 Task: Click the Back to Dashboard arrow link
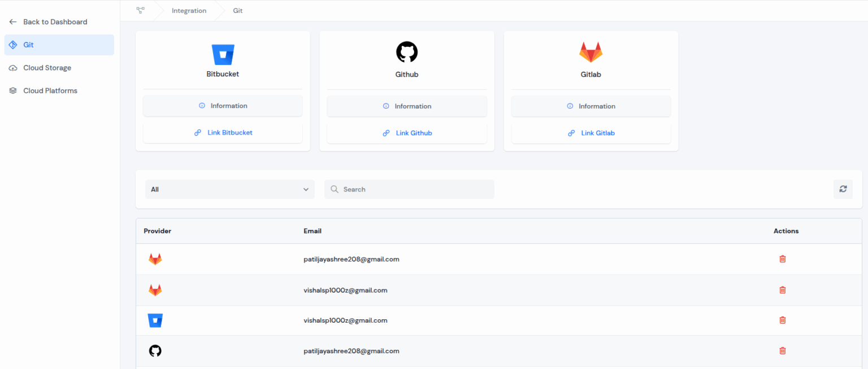tap(48, 22)
